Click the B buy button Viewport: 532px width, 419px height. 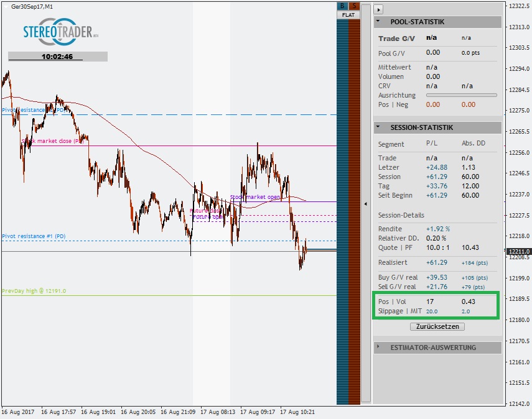click(x=342, y=6)
